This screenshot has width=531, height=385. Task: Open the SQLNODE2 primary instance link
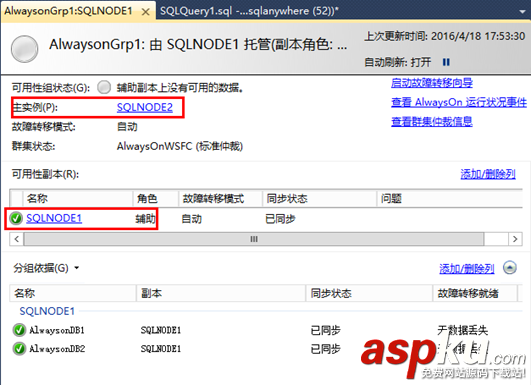click(145, 107)
